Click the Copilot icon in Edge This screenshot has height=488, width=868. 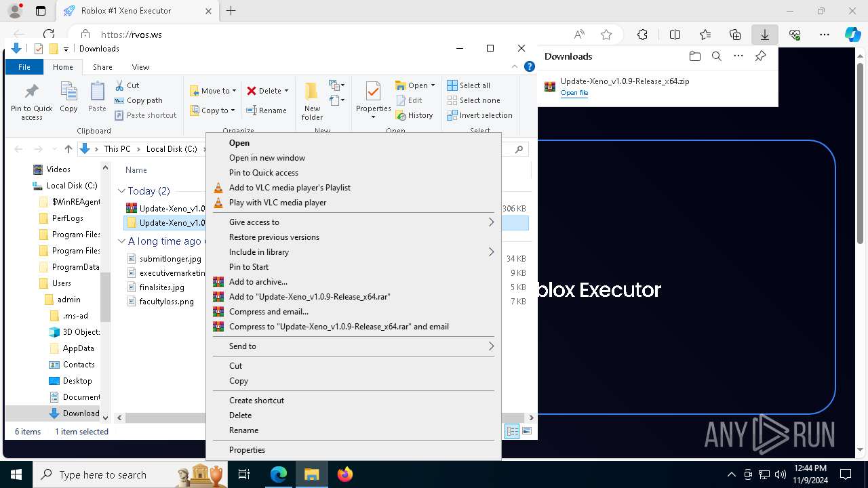(x=852, y=35)
